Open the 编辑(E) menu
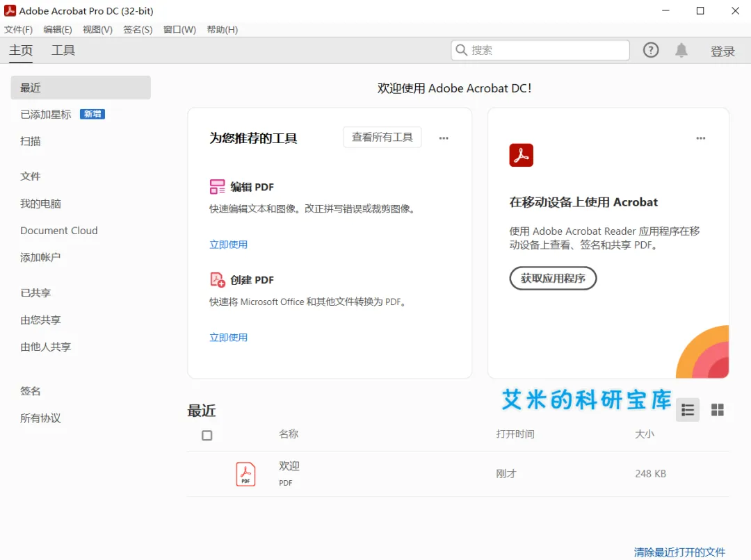751x560 pixels. click(x=58, y=30)
